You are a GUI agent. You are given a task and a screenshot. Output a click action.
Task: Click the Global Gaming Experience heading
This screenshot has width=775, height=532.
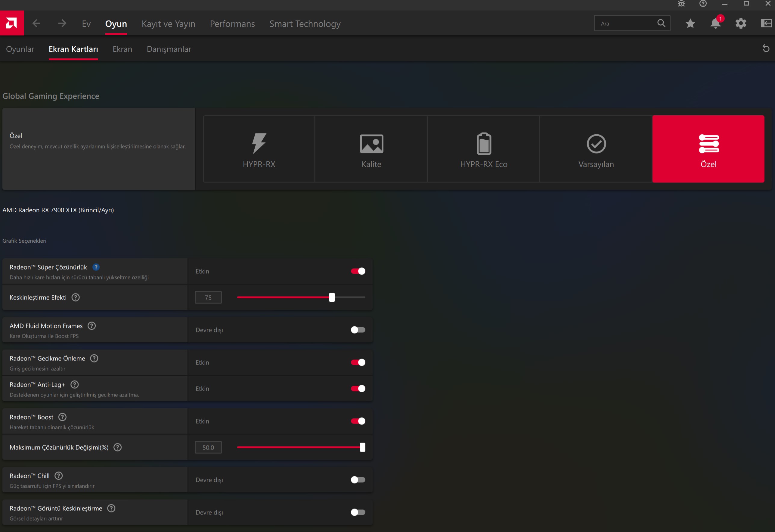coord(51,96)
